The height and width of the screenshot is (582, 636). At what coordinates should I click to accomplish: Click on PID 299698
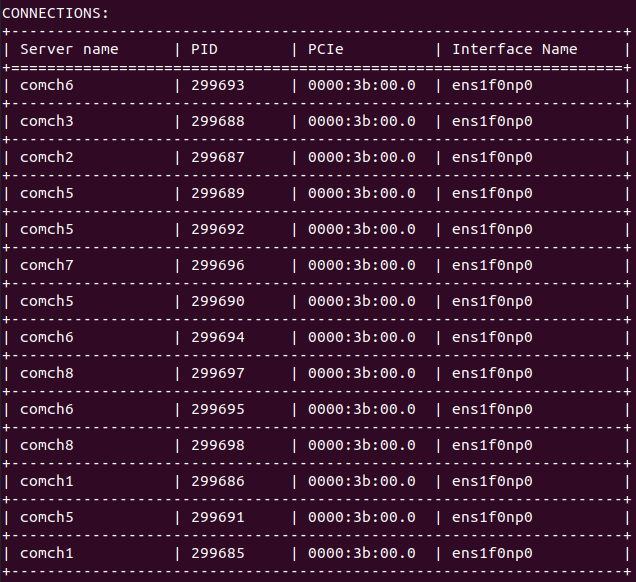tap(217, 445)
